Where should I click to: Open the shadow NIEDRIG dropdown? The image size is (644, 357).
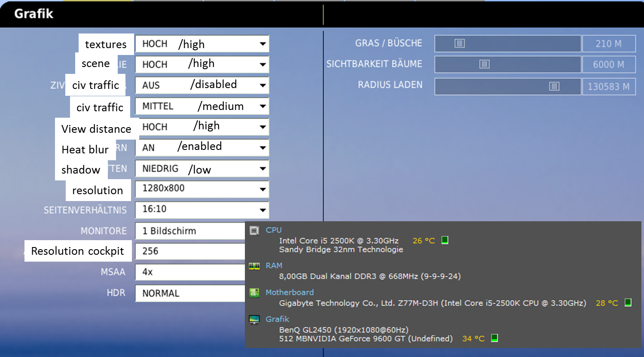[202, 168]
